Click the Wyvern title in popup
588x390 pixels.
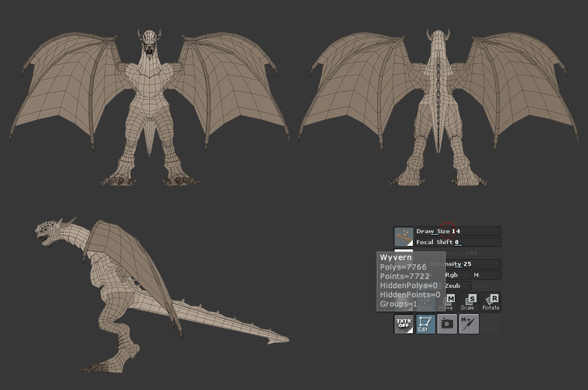tap(396, 258)
